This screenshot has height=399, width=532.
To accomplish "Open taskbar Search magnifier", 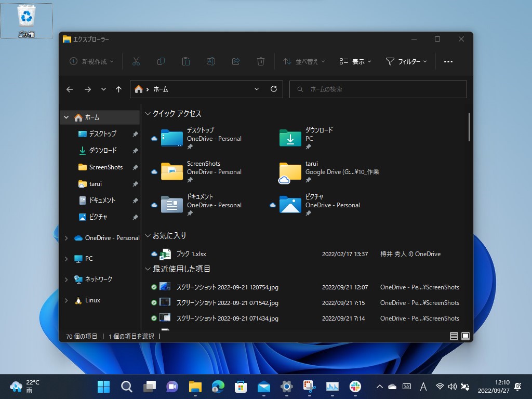I will 127,387.
